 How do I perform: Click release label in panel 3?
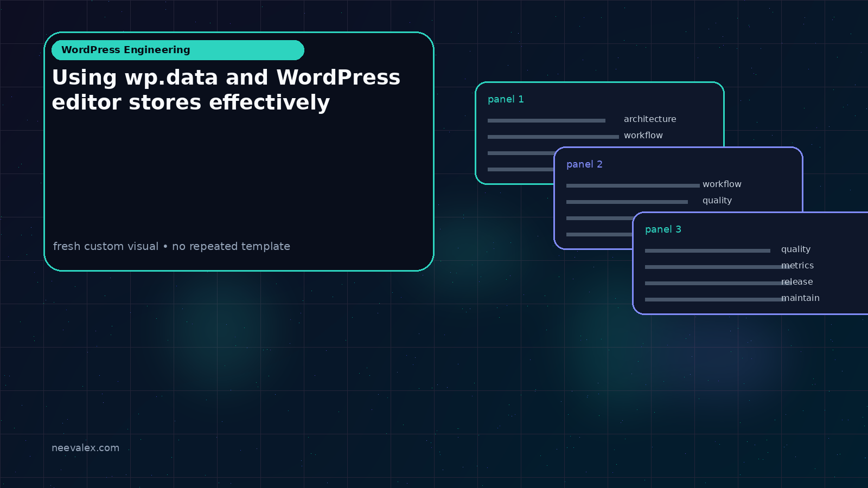point(797,281)
